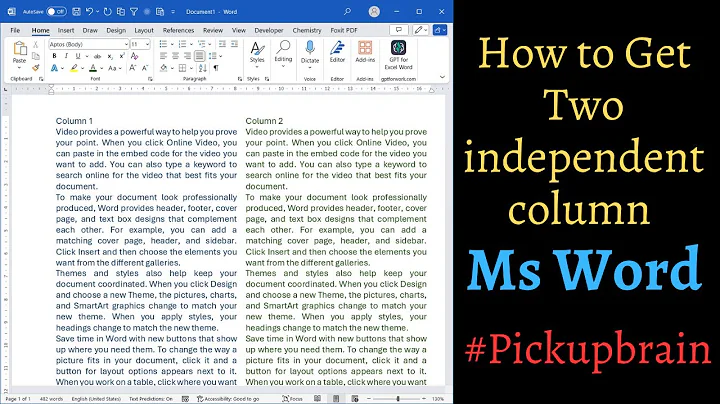Collapse the ribbon with the chevron
Image resolution: width=720 pixels, height=404 pixels.
[x=442, y=77]
